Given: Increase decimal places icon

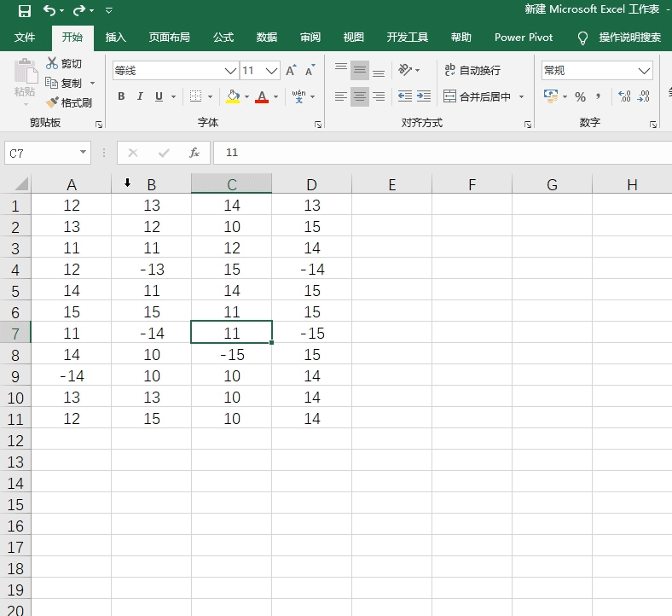Looking at the screenshot, I should point(624,96).
